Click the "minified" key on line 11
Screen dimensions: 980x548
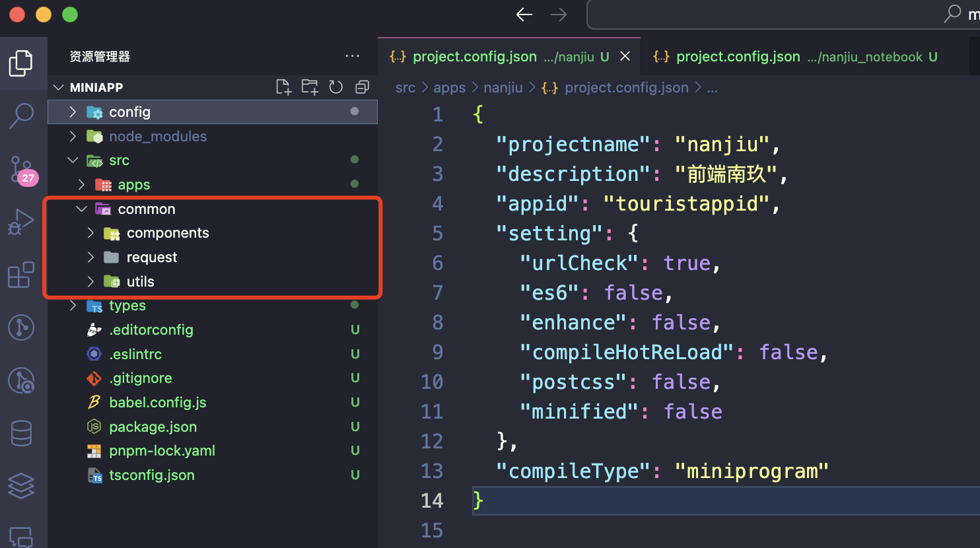click(579, 411)
